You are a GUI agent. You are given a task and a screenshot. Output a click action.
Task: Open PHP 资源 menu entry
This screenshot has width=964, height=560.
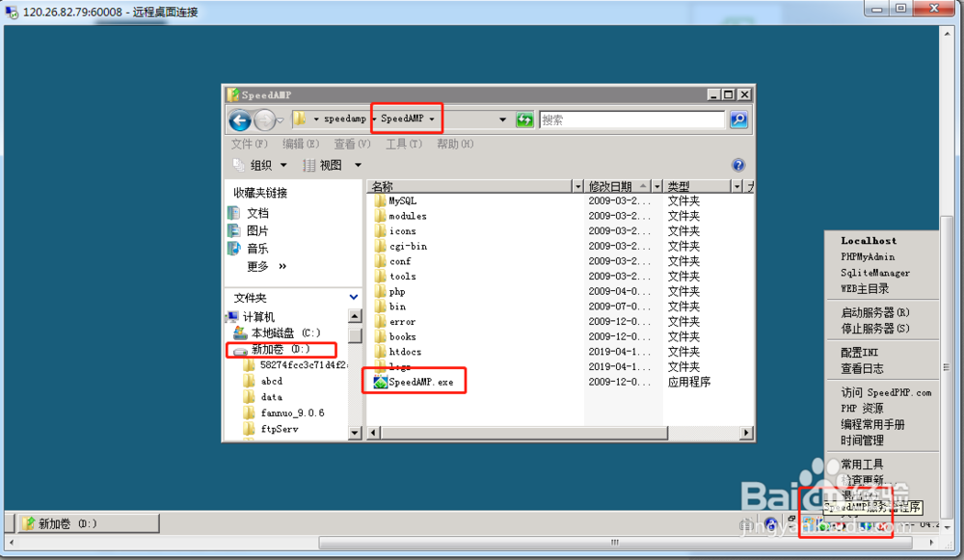tap(862, 408)
